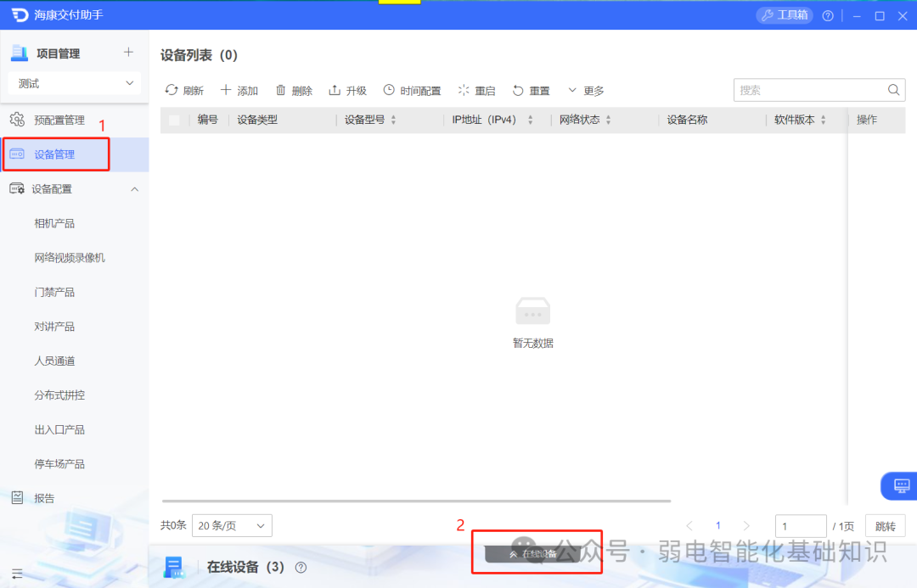Click the 删除 delete toolbar button

pos(294,91)
